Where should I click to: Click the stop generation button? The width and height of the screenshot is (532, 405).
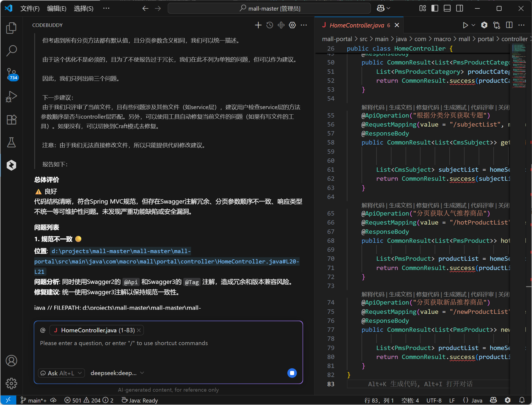tap(292, 373)
